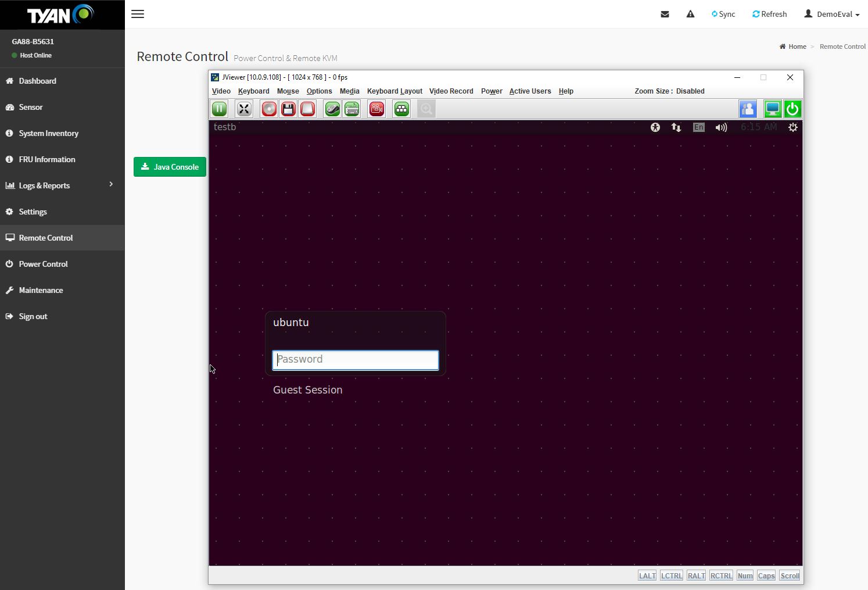Click the Sync link in header
This screenshot has width=868, height=590.
tap(723, 14)
